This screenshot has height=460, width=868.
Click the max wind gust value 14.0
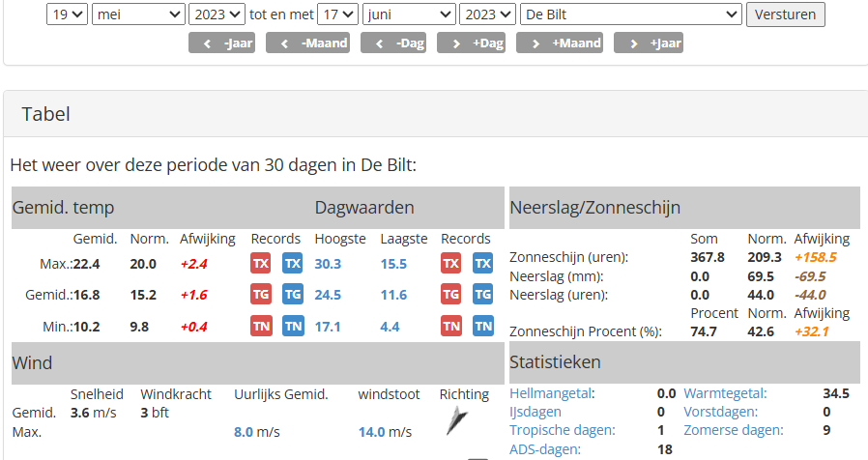point(371,432)
